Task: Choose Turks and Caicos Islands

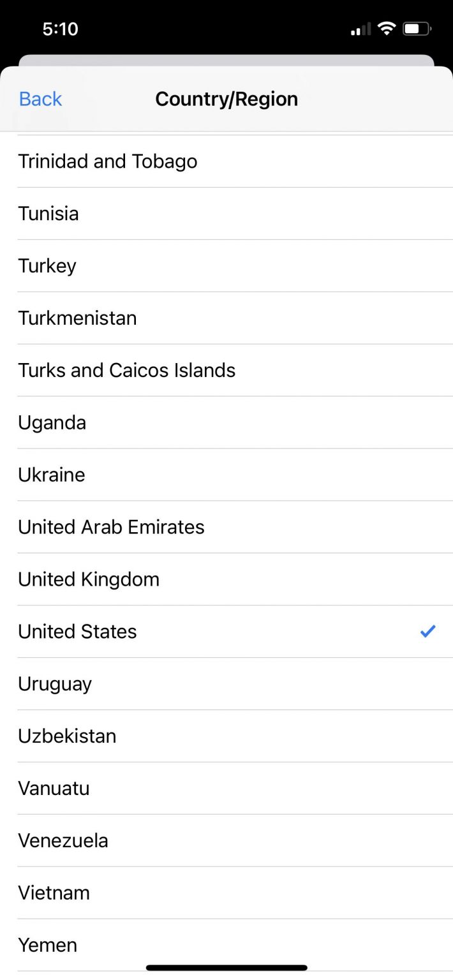Action: [126, 370]
